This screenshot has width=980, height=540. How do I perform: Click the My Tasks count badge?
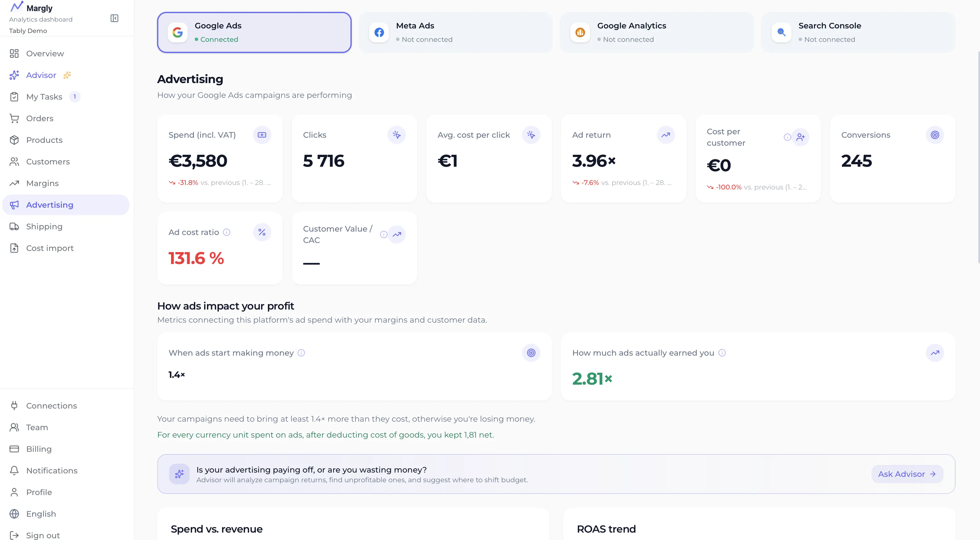75,97
